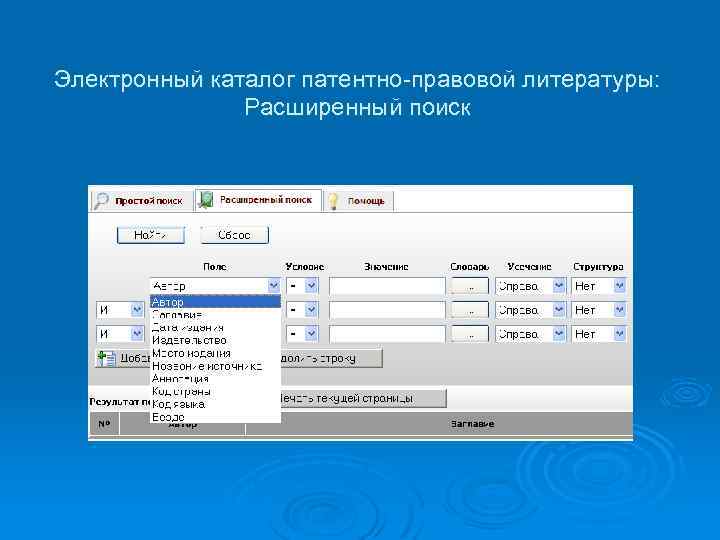Viewport: 720px width, 540px height.
Task: Open third row Усечение dropdown Справа
Action: (x=530, y=334)
